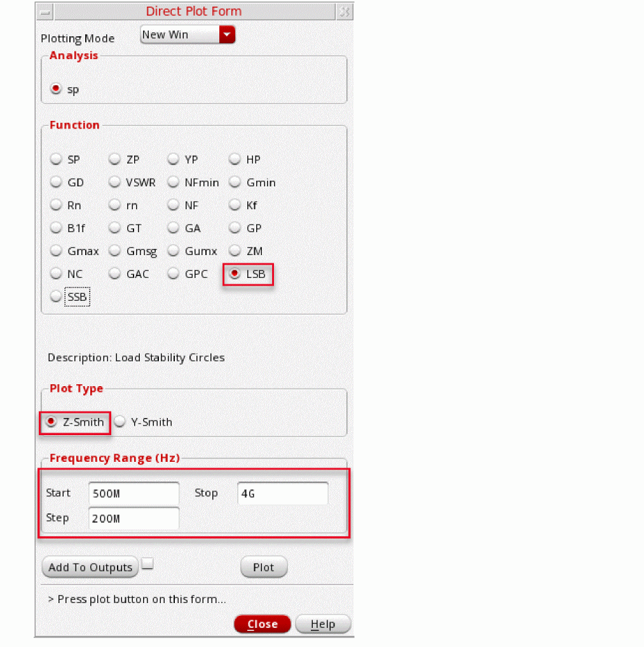Open the window menu icon in title bar
The image size is (644, 647).
tap(45, 12)
